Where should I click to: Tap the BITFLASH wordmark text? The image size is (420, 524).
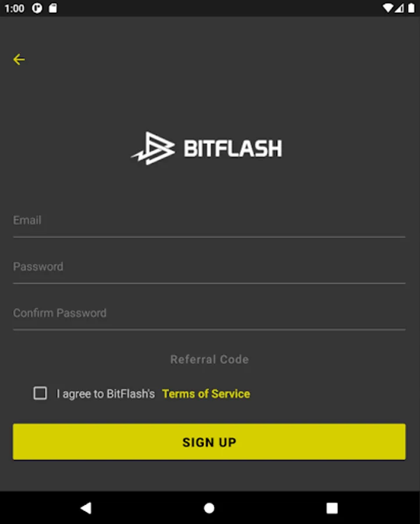click(233, 148)
